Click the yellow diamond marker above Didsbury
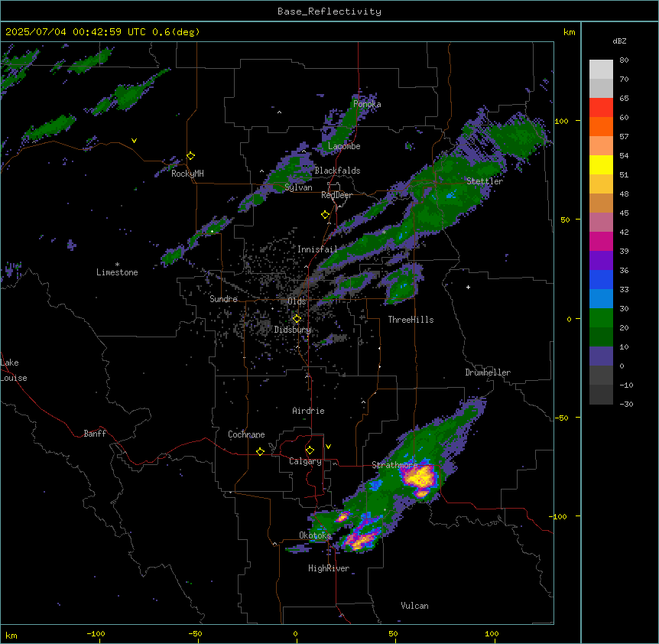 (297, 319)
